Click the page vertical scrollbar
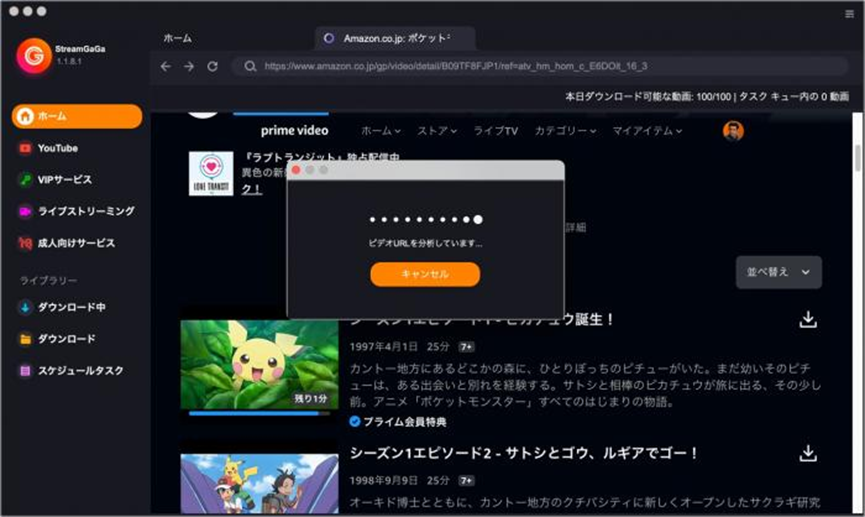Image resolution: width=865 pixels, height=517 pixels. pos(858,158)
